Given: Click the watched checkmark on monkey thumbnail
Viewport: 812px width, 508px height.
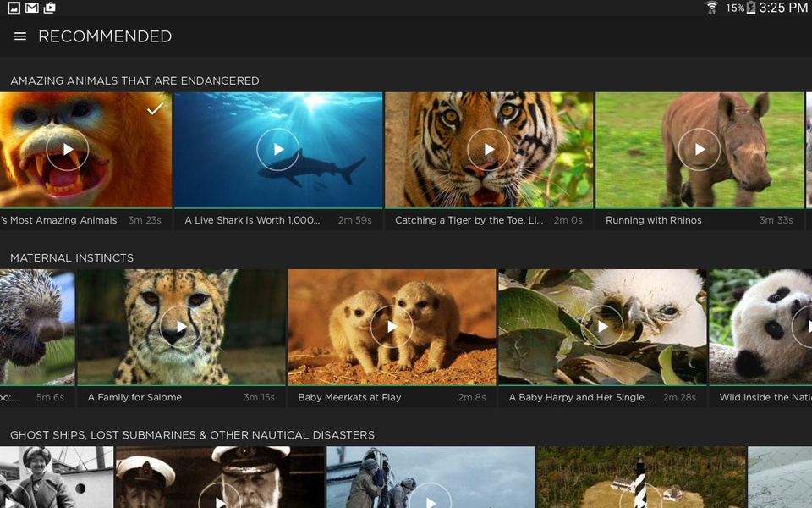Looking at the screenshot, I should (x=155, y=108).
